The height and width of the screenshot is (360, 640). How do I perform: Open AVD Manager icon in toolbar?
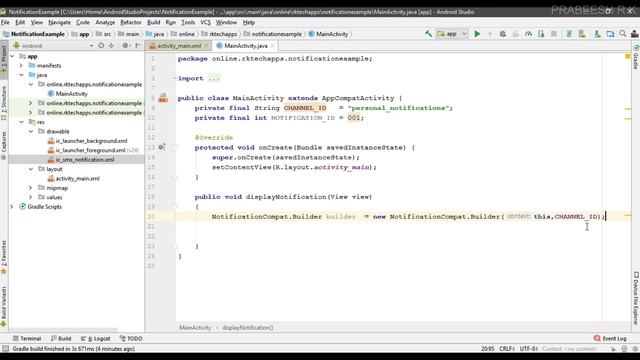point(582,34)
